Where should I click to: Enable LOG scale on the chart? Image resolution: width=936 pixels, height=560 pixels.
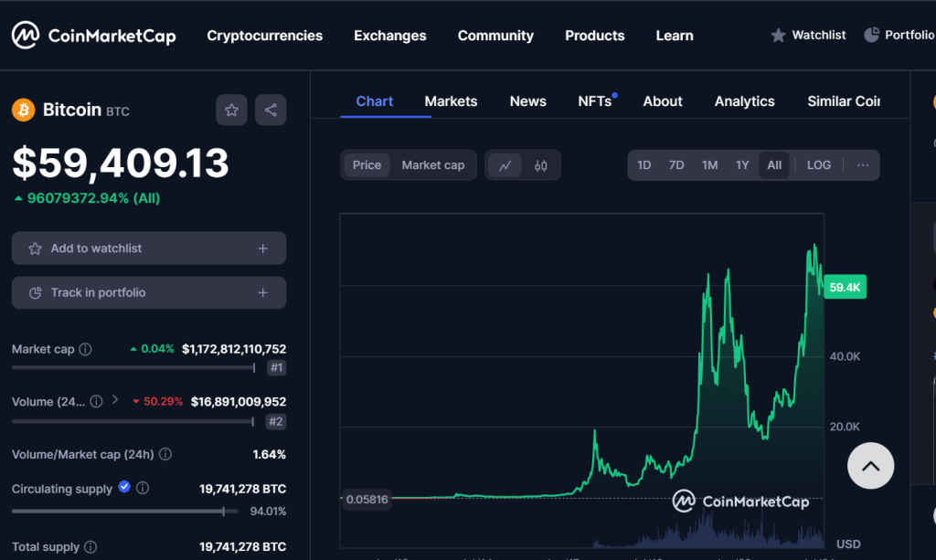tap(817, 164)
